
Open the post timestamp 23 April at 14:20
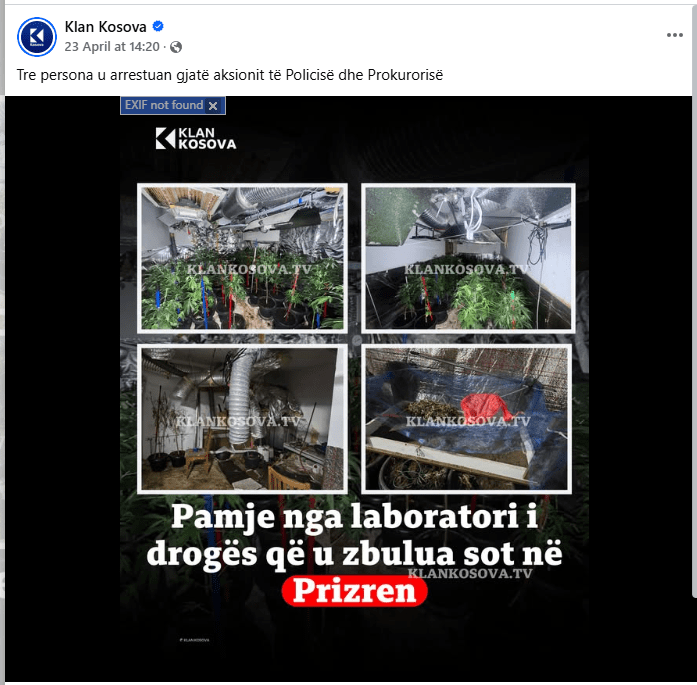tap(112, 47)
